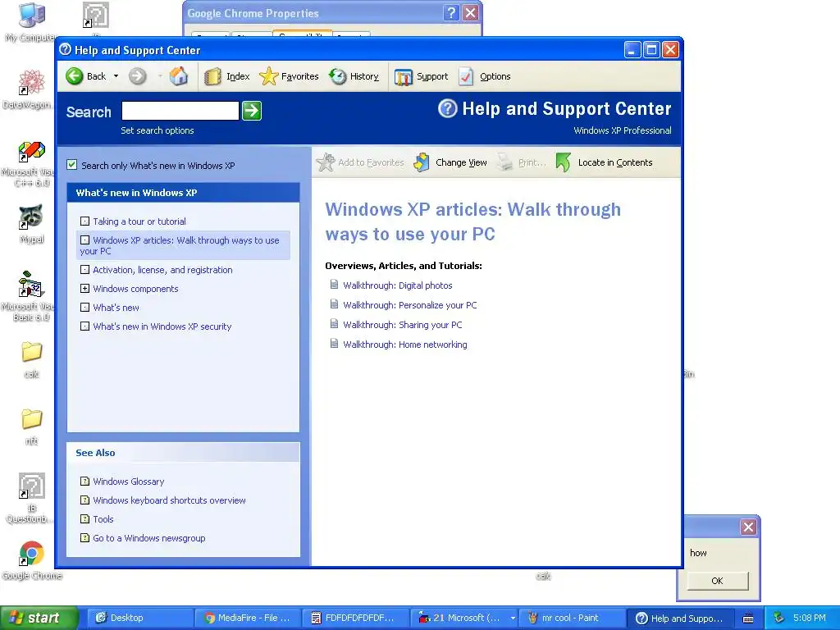
Task: Click Locate in Contents green arrow
Action: click(x=563, y=162)
